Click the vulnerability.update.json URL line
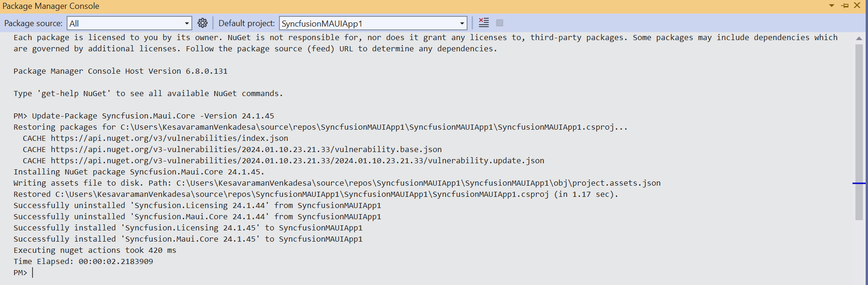 [x=298, y=161]
